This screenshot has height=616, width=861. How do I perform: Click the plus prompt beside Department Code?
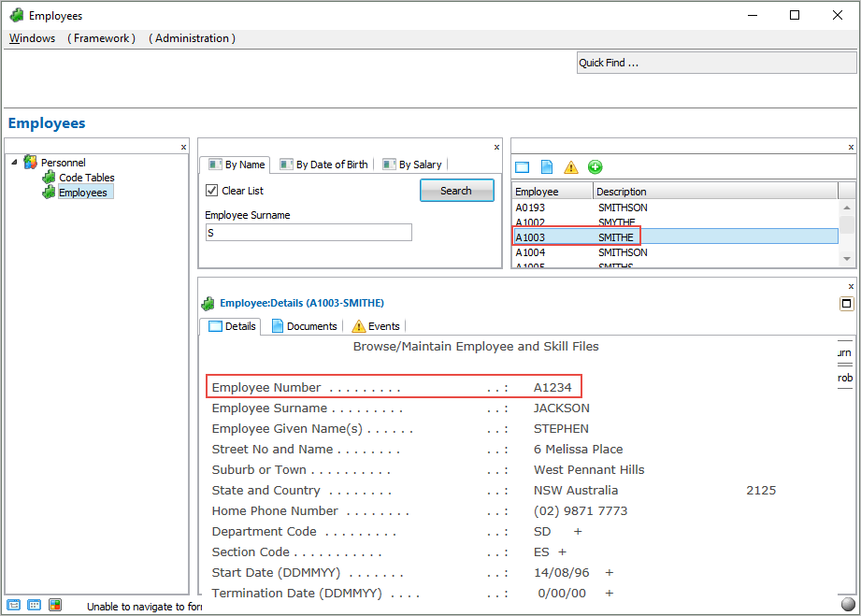578,532
